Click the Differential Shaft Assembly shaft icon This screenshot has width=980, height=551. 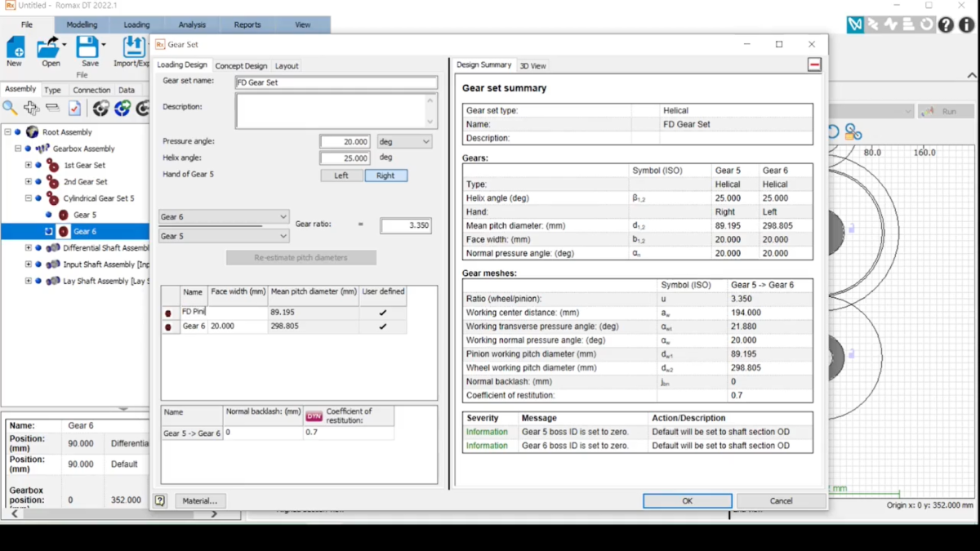[x=53, y=248]
